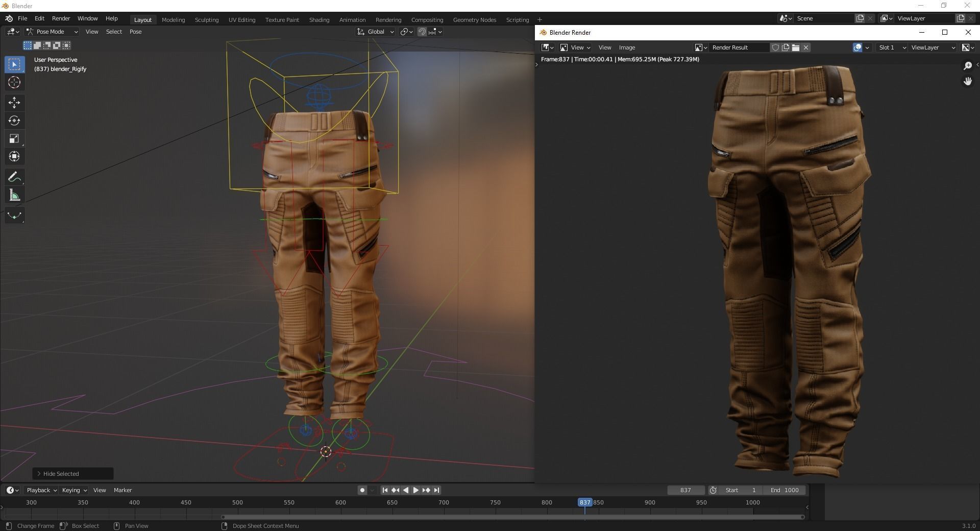
Task: Set selection mode to intersect
Action: [x=66, y=45]
